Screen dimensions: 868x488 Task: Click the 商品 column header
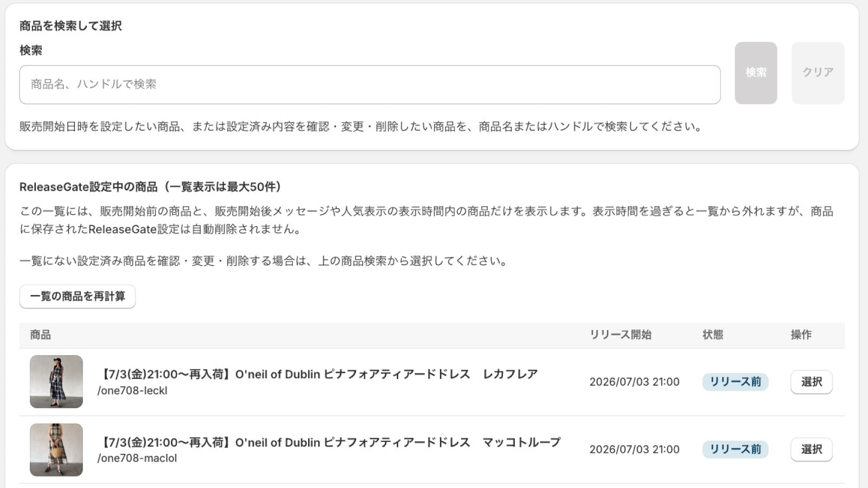coord(41,335)
